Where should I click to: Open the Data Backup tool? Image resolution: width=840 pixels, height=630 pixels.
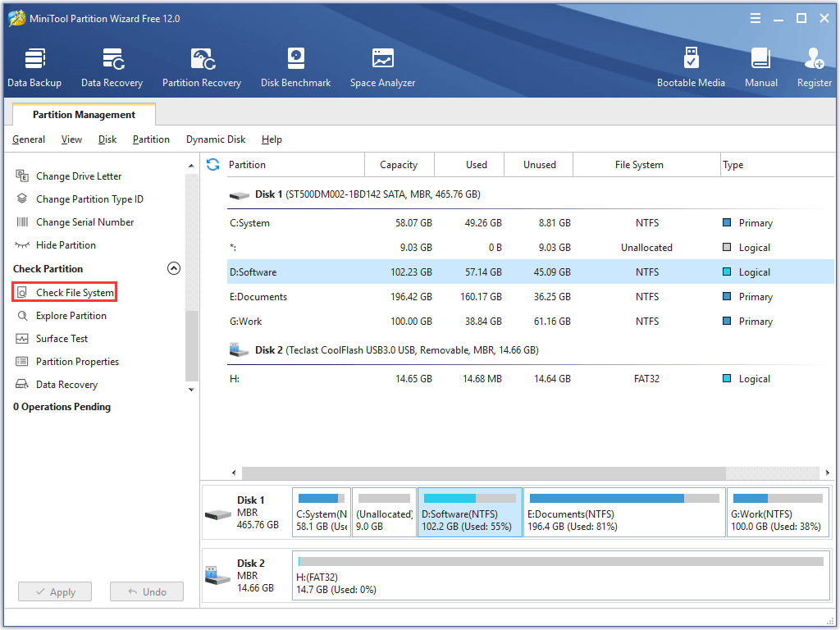tap(34, 67)
